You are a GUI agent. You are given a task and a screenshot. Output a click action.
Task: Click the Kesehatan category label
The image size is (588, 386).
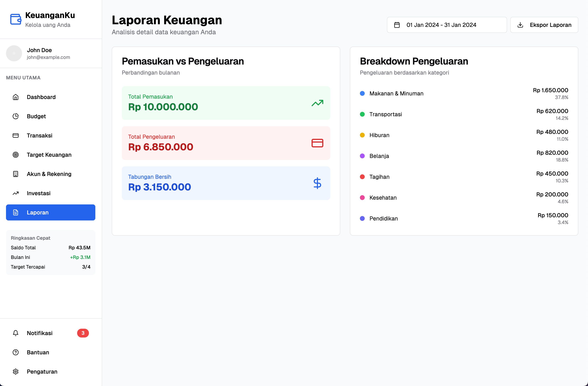pos(383,198)
